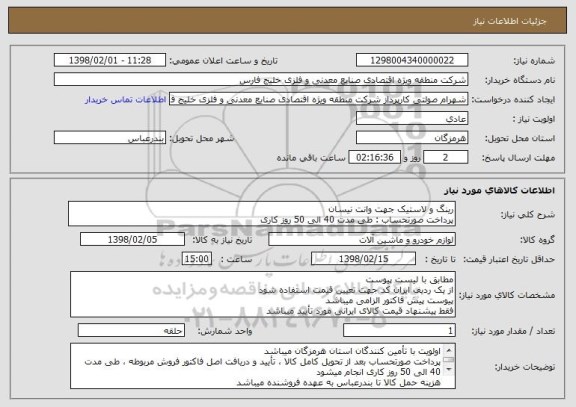
Task: Click the goods group field لوازم خودرو
Action: click(x=362, y=239)
